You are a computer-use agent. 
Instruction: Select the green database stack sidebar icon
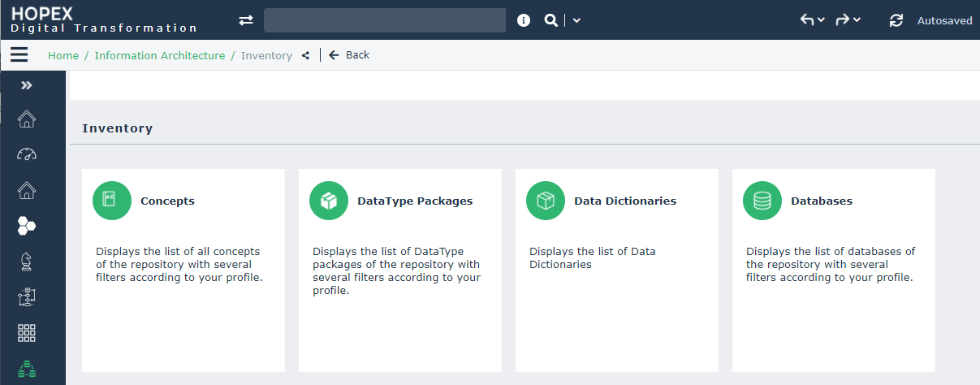27,369
